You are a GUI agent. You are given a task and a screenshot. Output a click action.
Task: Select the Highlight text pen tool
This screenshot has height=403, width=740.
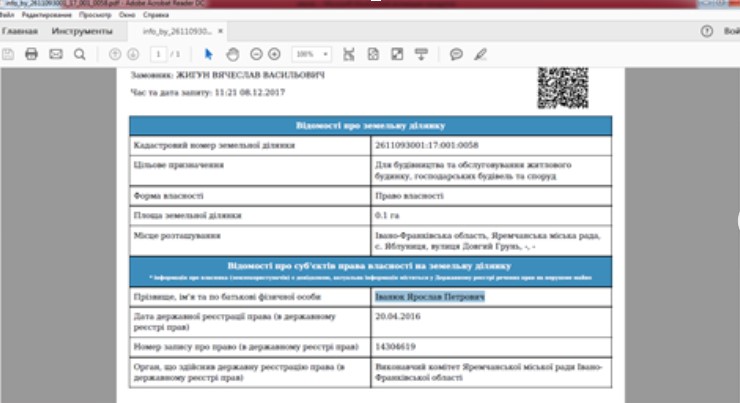click(481, 53)
